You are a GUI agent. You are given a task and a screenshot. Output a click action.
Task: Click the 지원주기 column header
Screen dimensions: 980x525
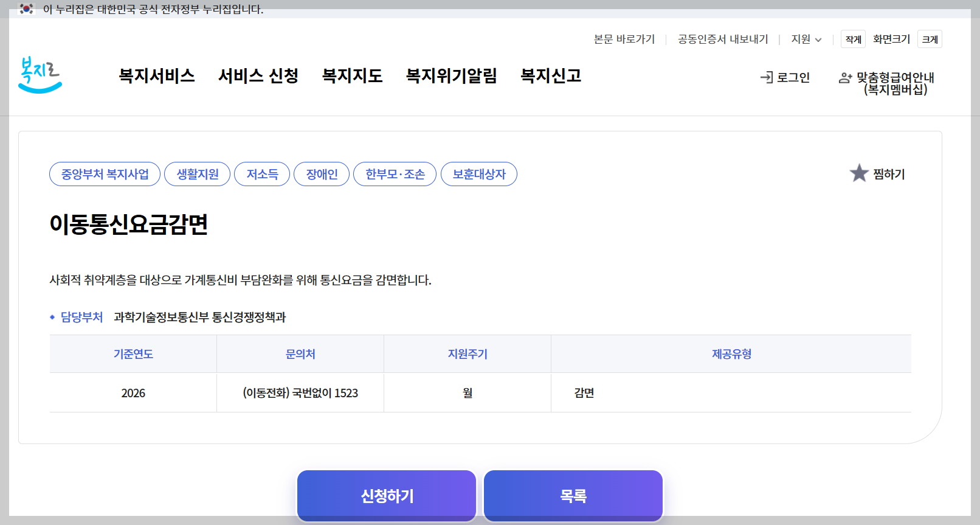tap(468, 354)
